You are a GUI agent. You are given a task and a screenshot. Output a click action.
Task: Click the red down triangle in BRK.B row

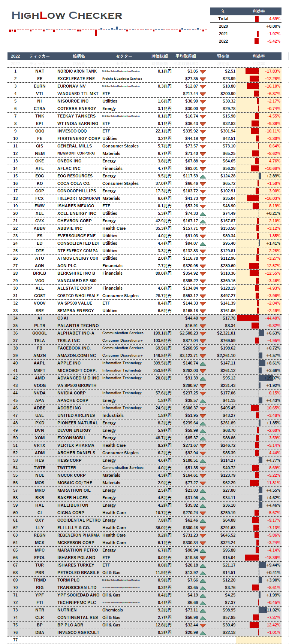point(203,274)
